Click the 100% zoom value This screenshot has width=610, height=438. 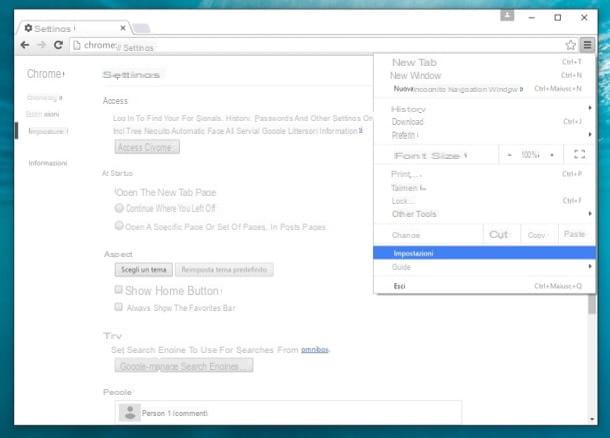tap(530, 155)
